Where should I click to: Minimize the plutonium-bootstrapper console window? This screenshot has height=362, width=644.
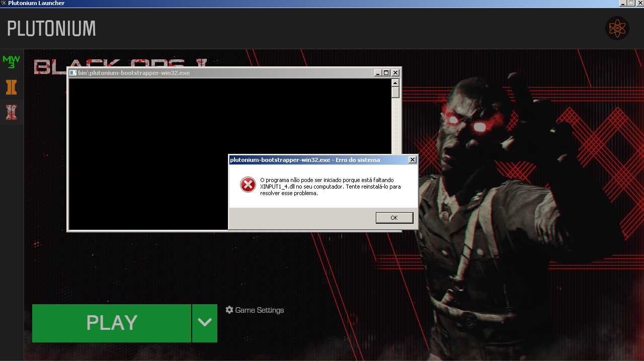tap(378, 73)
